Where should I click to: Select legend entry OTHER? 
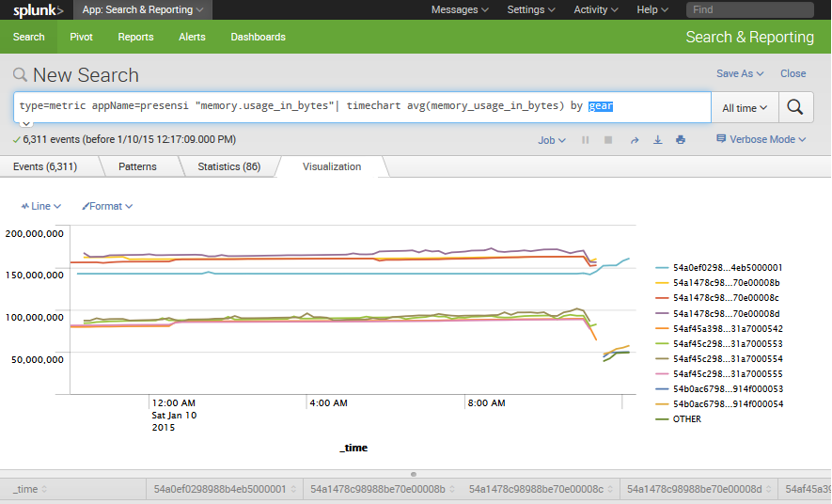pyautogui.click(x=679, y=419)
